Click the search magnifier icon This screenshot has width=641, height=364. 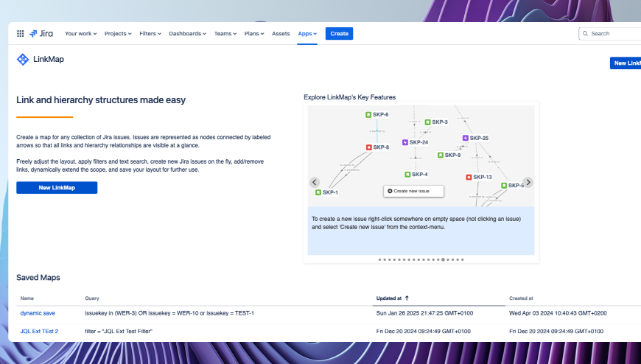click(586, 34)
